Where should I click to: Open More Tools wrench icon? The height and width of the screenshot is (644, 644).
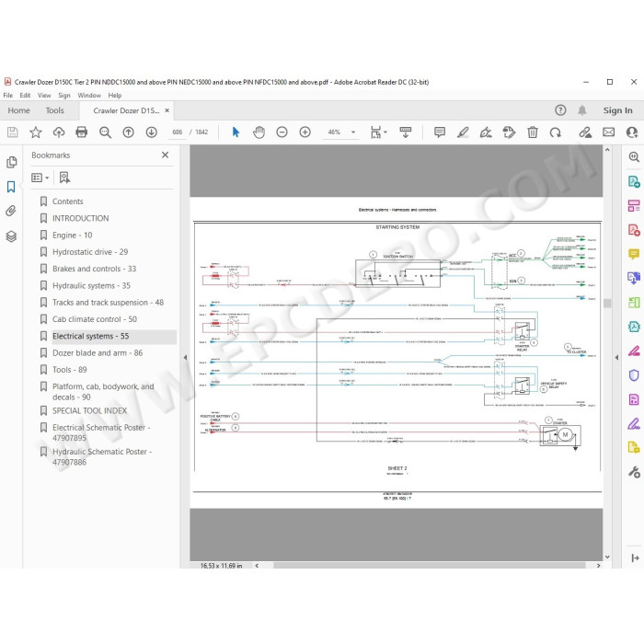pos(634,472)
